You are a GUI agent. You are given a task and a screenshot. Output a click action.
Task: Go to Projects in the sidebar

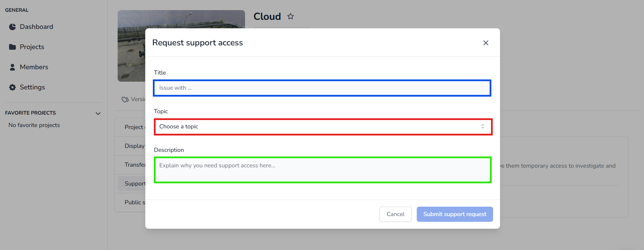pyautogui.click(x=32, y=47)
